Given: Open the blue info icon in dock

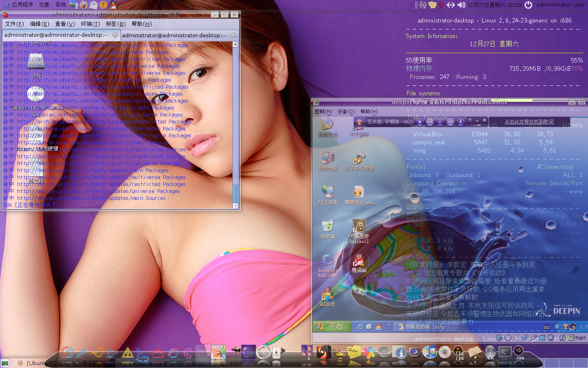Looking at the screenshot, I should 401,352.
